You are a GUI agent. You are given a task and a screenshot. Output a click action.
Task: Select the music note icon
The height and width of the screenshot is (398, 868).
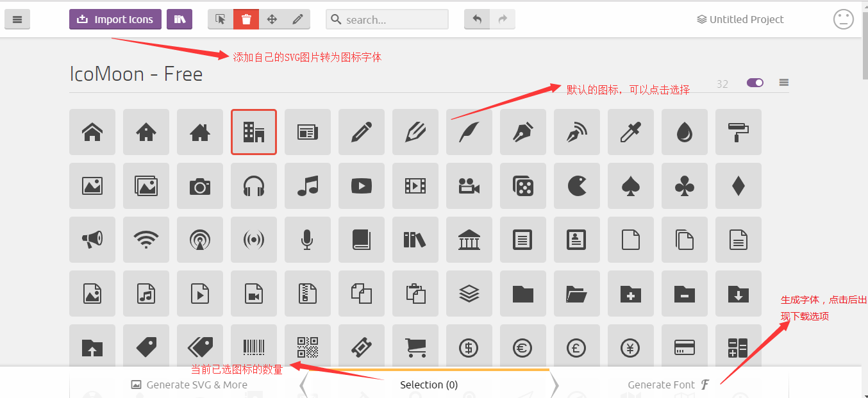(x=308, y=186)
